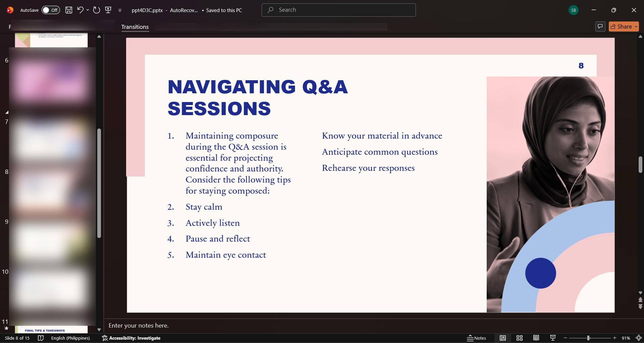Image resolution: width=644 pixels, height=343 pixels.
Task: Click the zoom out minus button
Action: coord(566,338)
